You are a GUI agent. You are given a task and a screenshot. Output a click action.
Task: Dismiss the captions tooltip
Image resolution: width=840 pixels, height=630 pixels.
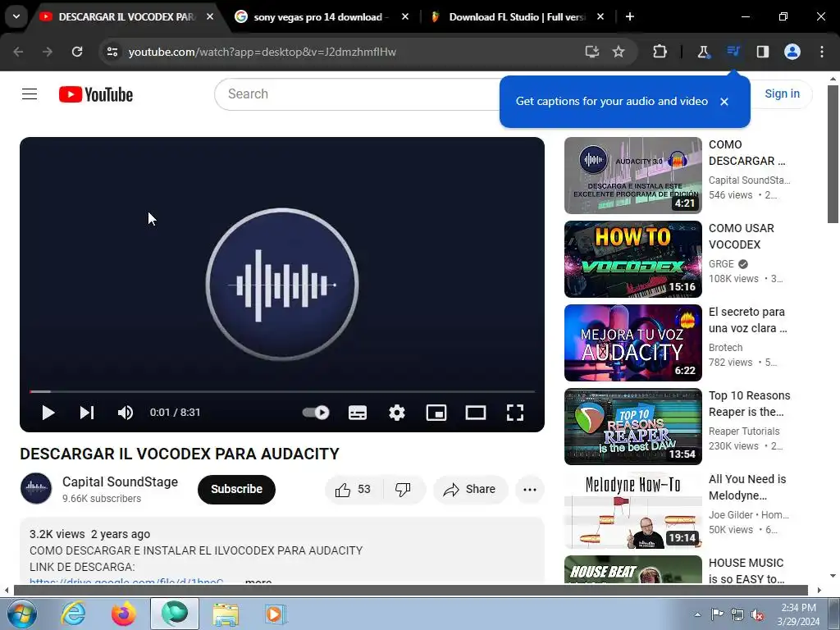pos(724,101)
